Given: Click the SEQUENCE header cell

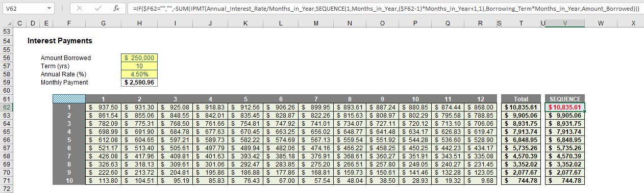Looking at the screenshot, I should tap(564, 99).
